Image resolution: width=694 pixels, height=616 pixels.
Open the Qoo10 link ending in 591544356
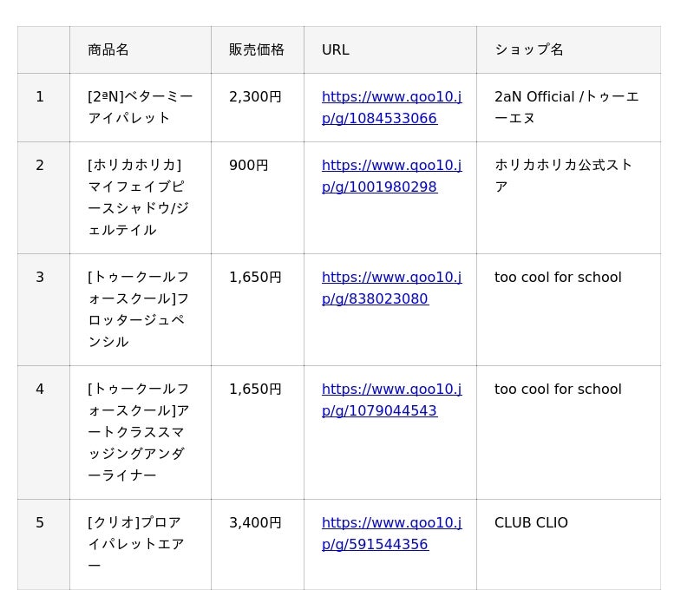point(391,534)
